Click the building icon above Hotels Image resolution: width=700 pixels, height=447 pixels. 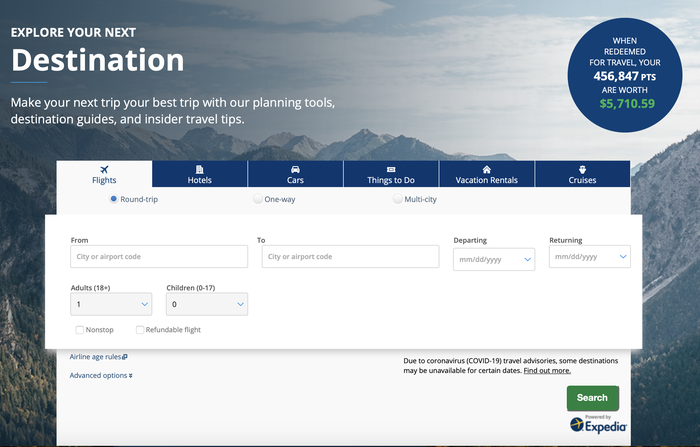(x=200, y=169)
